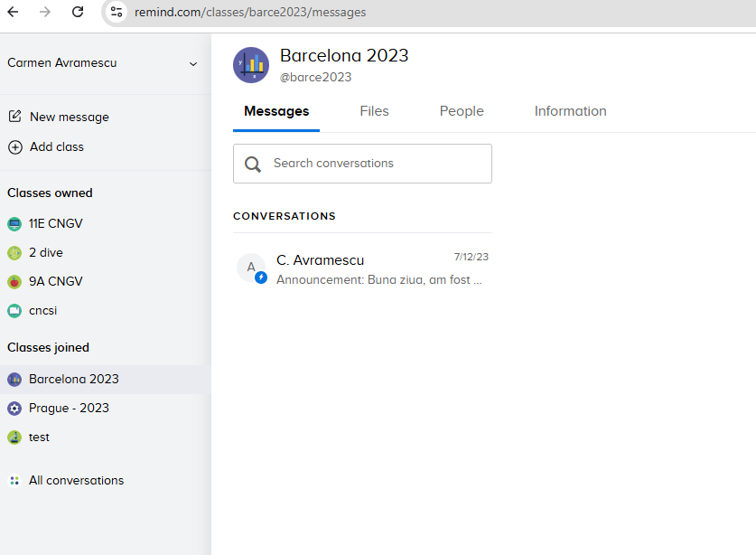Click the browser back arrow

13,12
